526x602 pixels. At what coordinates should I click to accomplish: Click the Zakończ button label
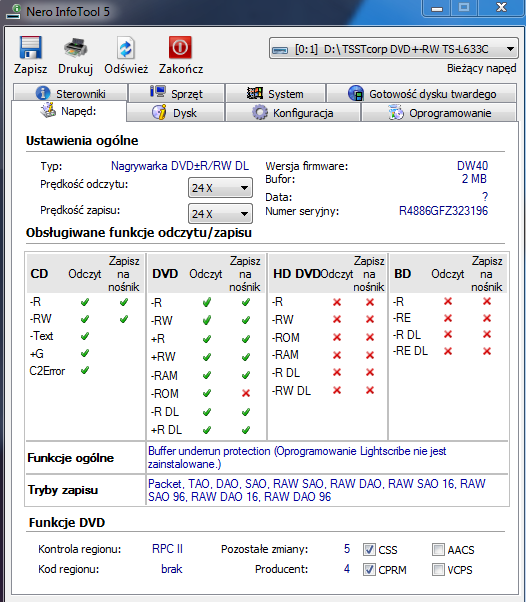181,69
